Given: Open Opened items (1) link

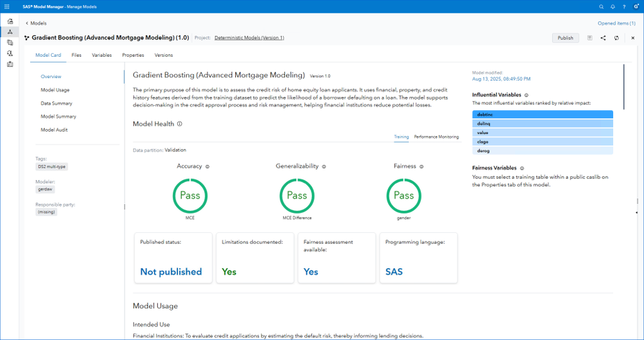Looking at the screenshot, I should click(x=616, y=23).
